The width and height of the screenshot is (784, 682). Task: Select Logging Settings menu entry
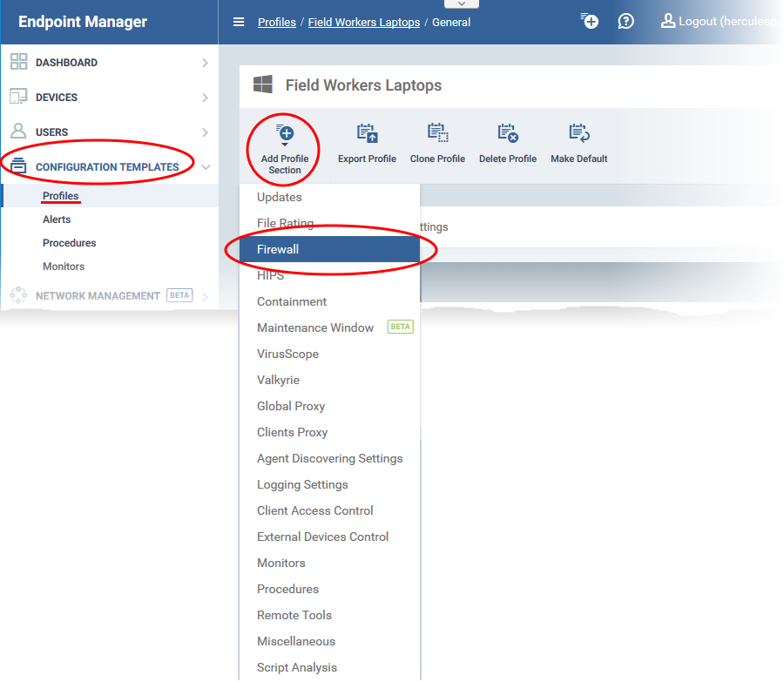point(329,484)
